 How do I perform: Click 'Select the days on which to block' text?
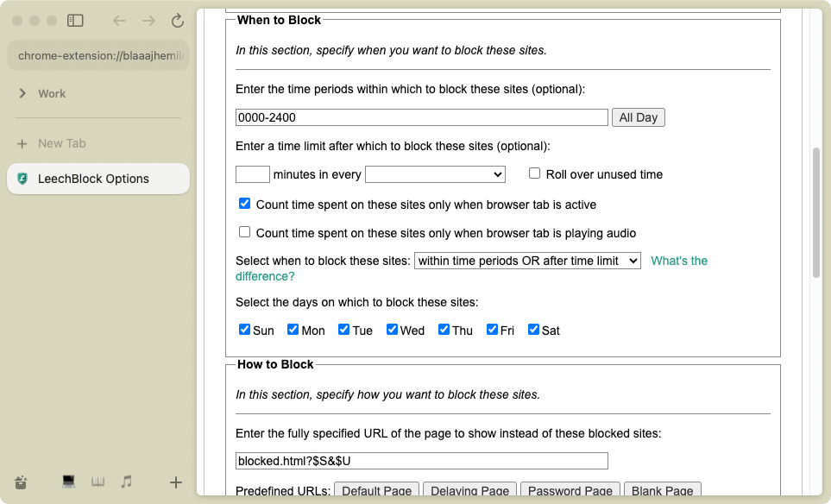[356, 302]
